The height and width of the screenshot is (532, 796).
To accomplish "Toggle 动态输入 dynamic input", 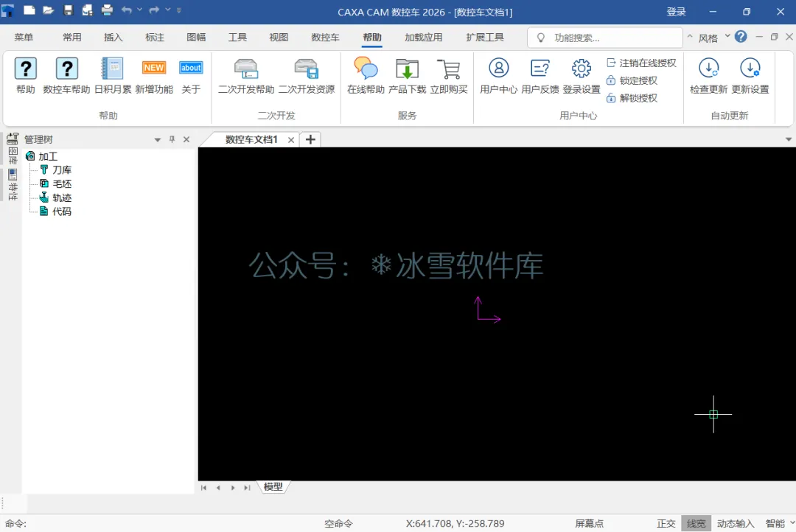I will pyautogui.click(x=736, y=523).
